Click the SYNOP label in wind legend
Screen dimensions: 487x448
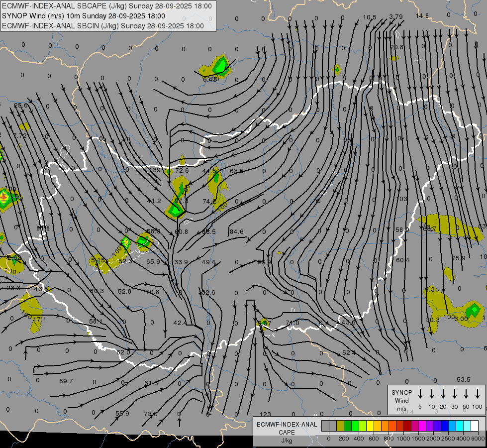(x=401, y=392)
